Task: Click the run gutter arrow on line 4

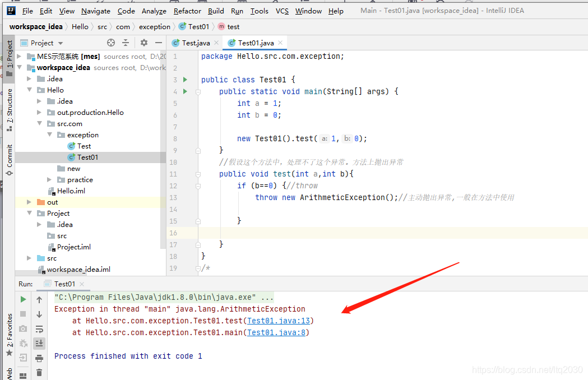Action: (185, 91)
